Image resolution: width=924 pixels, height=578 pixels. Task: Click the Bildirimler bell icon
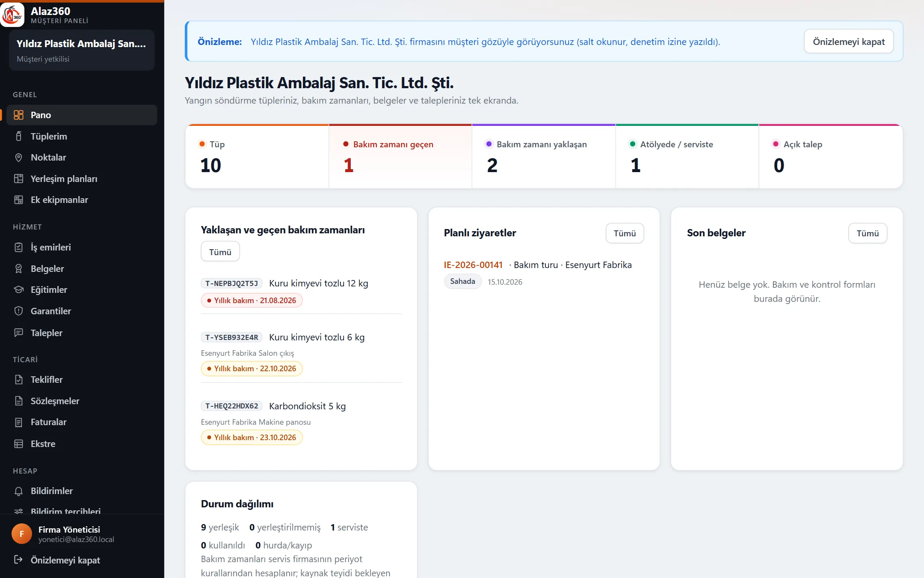point(18,491)
